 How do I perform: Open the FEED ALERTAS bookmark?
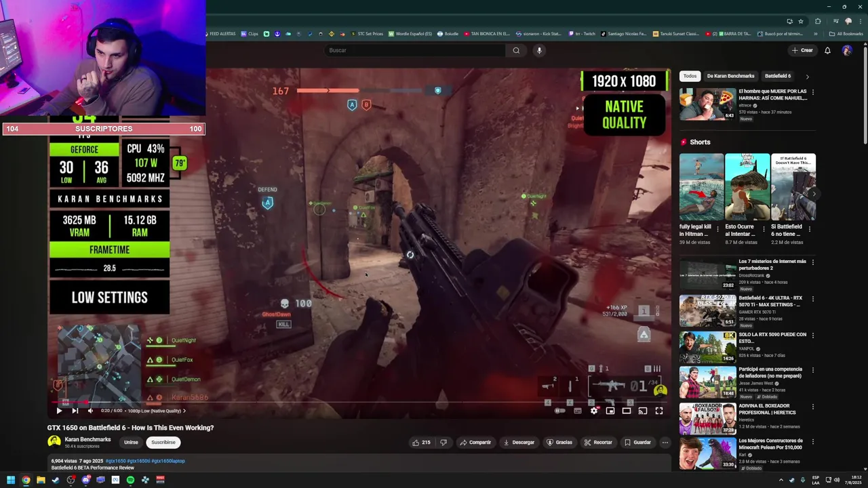click(x=220, y=34)
